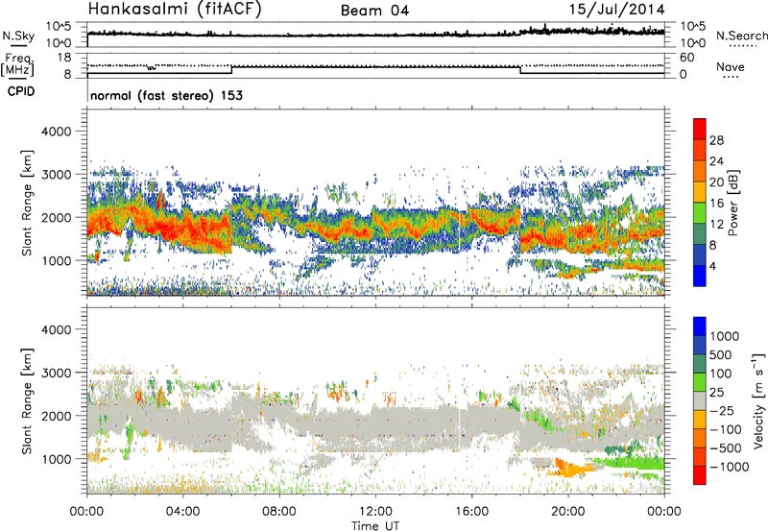Click the "12" label on Power colorbar

tap(716, 225)
